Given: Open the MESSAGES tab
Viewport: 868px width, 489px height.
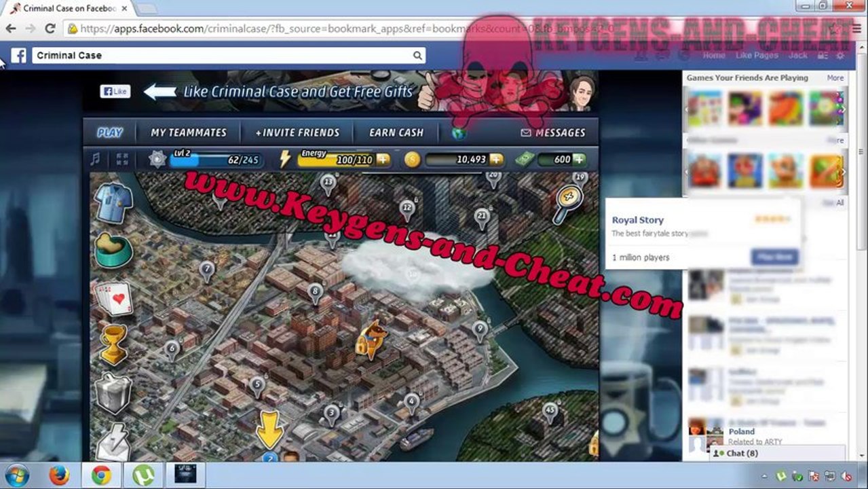Looking at the screenshot, I should tap(552, 132).
